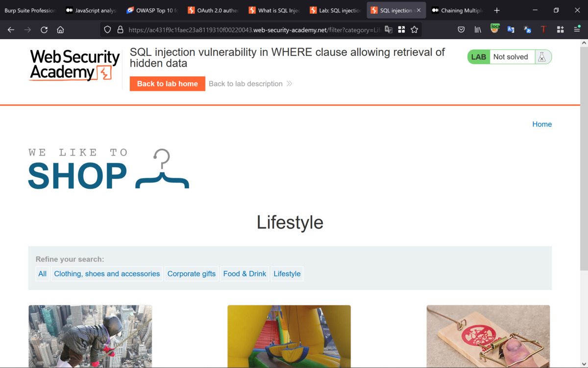This screenshot has width=588, height=368.
Task: Open the Firefox hamburger menu
Action: 577,30
